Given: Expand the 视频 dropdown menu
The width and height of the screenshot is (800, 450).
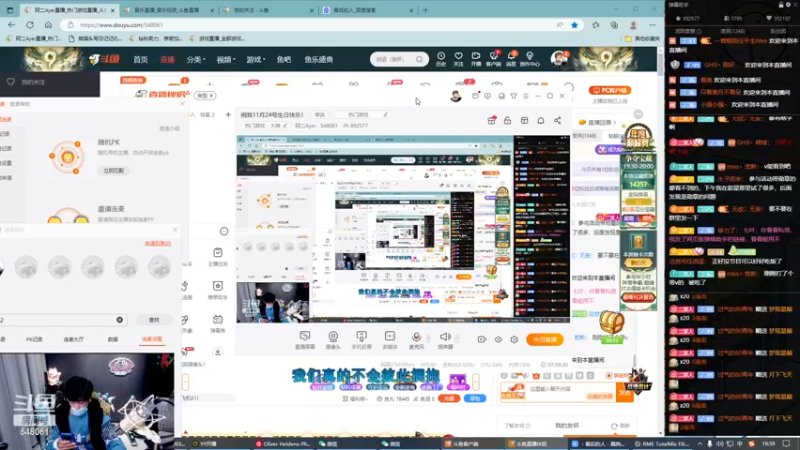Looking at the screenshot, I should (x=226, y=60).
